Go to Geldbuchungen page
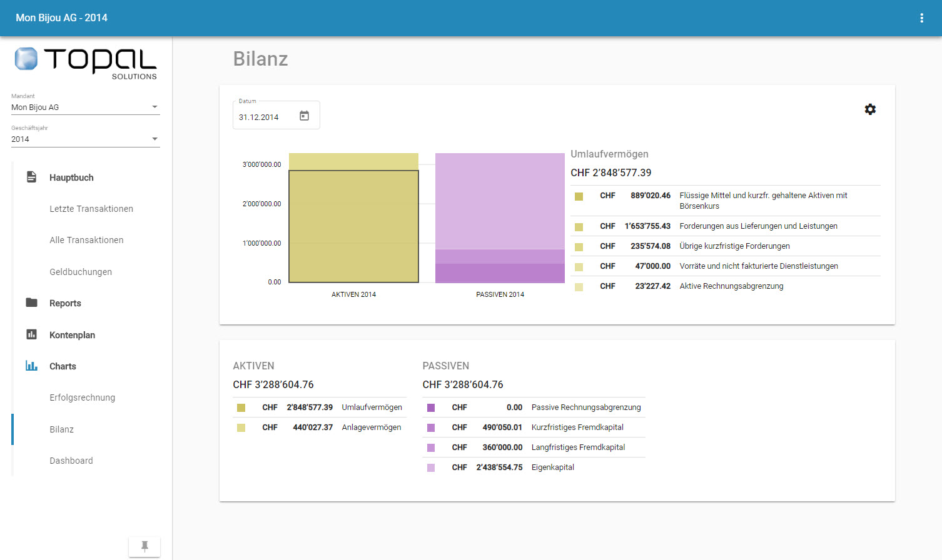This screenshot has width=942, height=560. (x=81, y=272)
